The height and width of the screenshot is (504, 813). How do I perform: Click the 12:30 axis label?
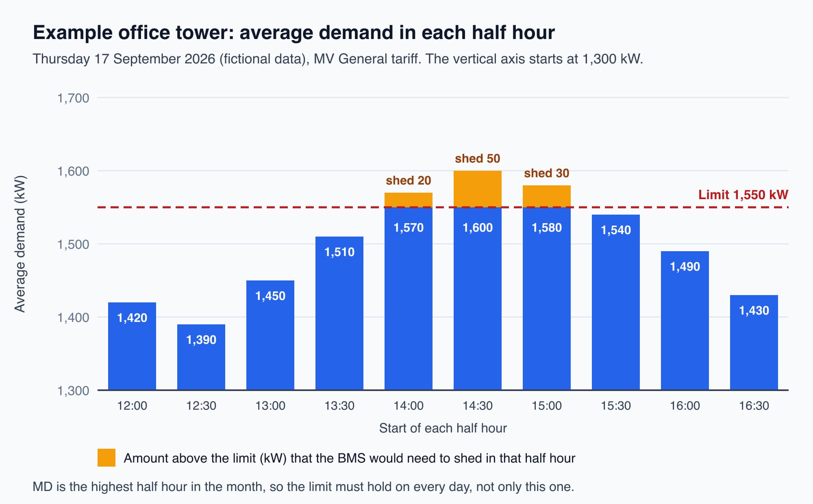pos(201,406)
